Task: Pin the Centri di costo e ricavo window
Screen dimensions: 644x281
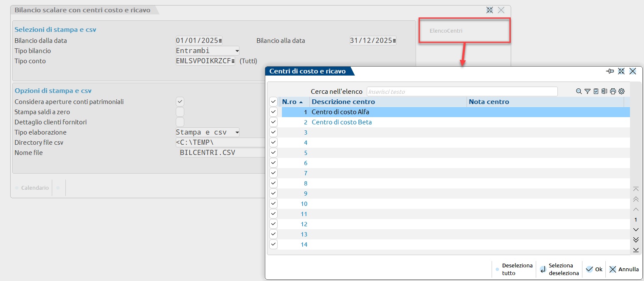Action: coord(610,71)
